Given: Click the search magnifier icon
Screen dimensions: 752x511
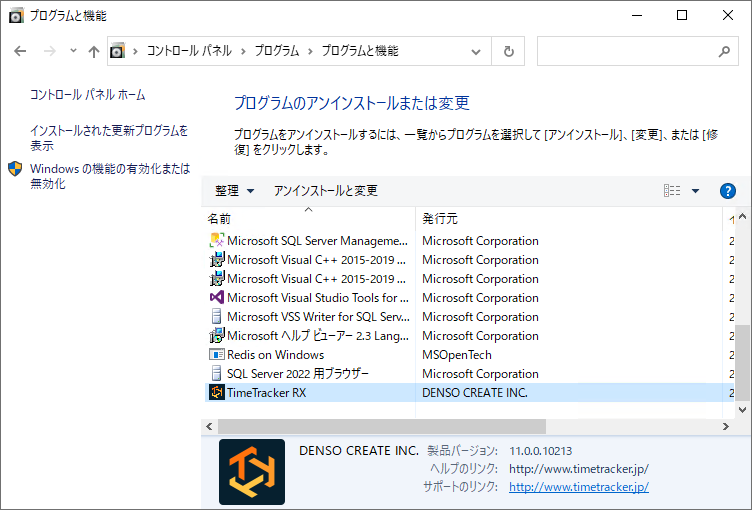Looking at the screenshot, I should (x=724, y=51).
